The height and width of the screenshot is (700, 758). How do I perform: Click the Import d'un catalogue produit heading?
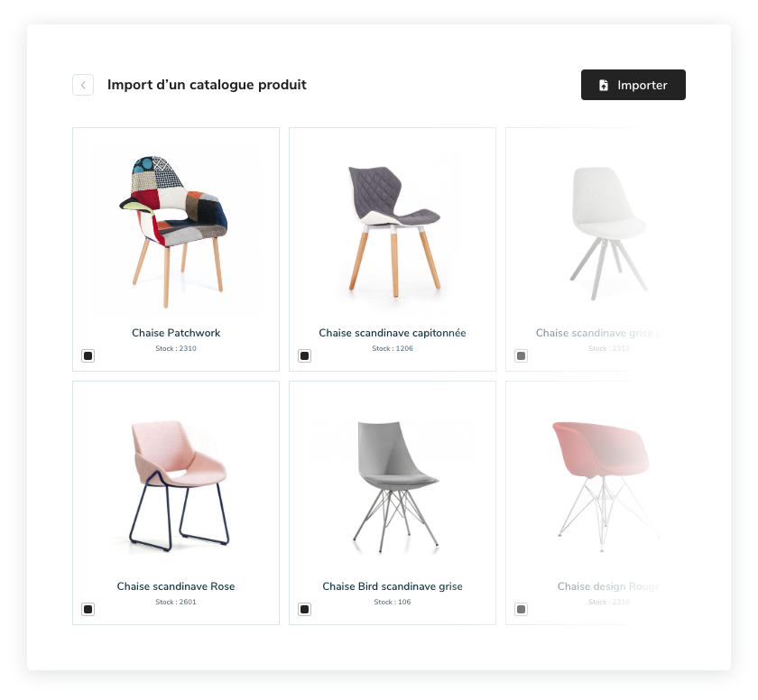pos(207,85)
